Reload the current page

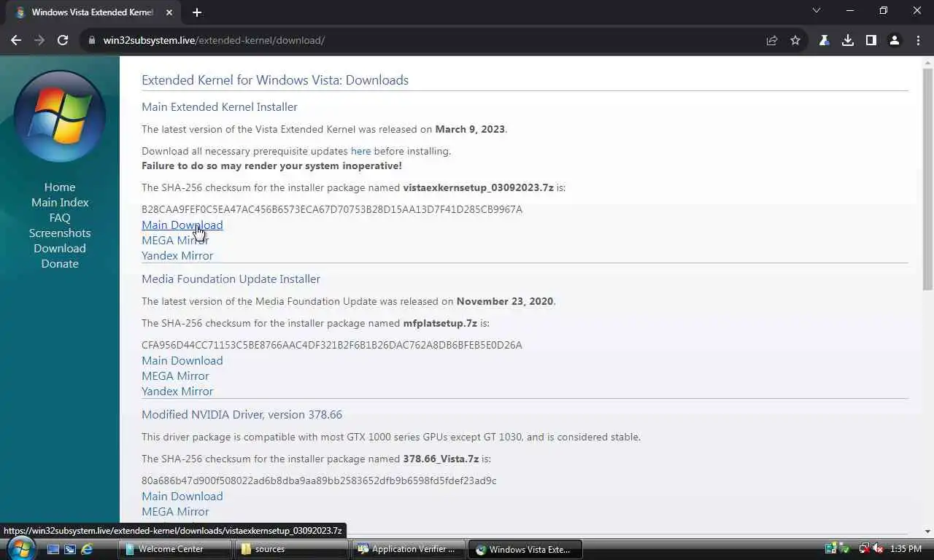63,40
